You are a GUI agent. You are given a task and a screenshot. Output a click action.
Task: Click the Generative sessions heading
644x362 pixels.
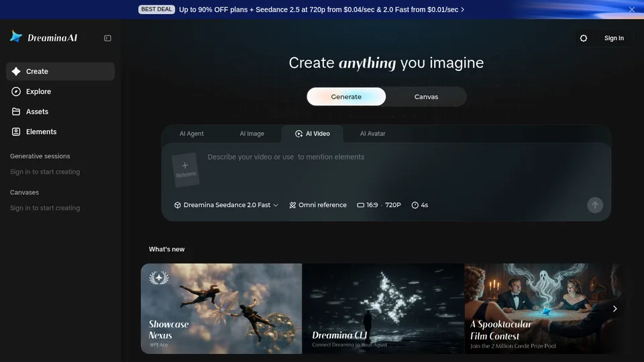click(40, 156)
